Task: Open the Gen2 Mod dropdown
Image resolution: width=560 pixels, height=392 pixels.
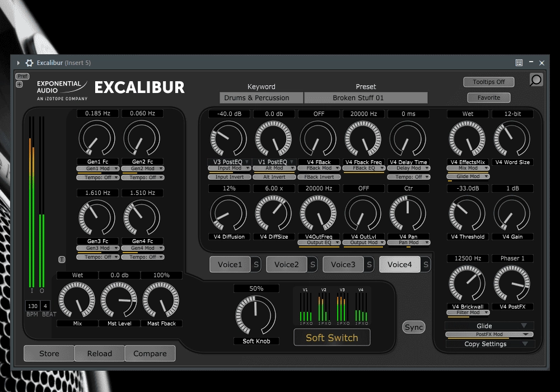Action: tap(142, 169)
